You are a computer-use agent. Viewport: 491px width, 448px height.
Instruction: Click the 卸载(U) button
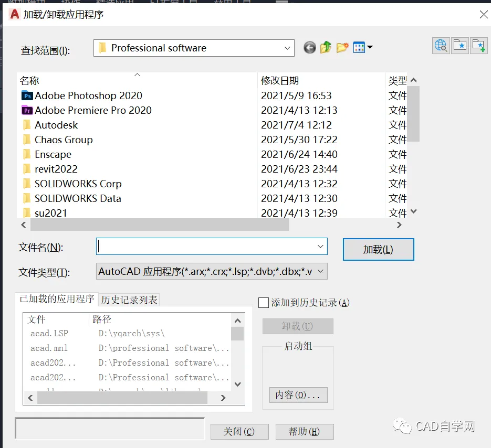[297, 326]
